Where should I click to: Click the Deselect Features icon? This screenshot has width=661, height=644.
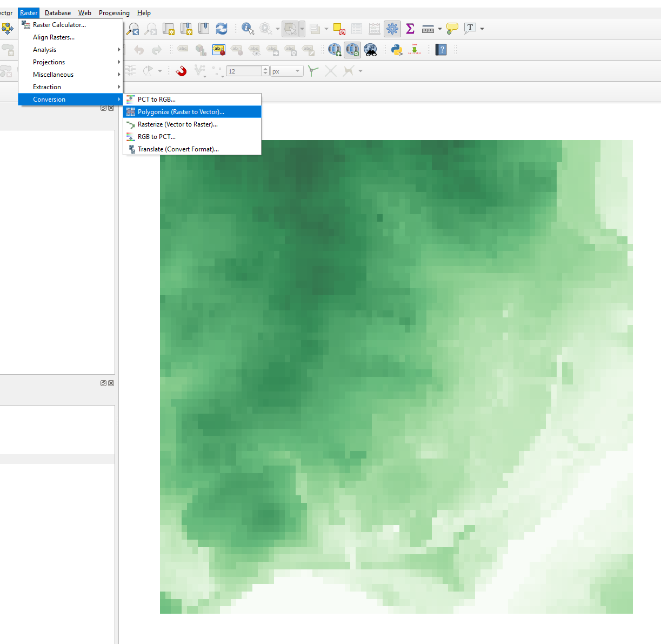pyautogui.click(x=339, y=29)
